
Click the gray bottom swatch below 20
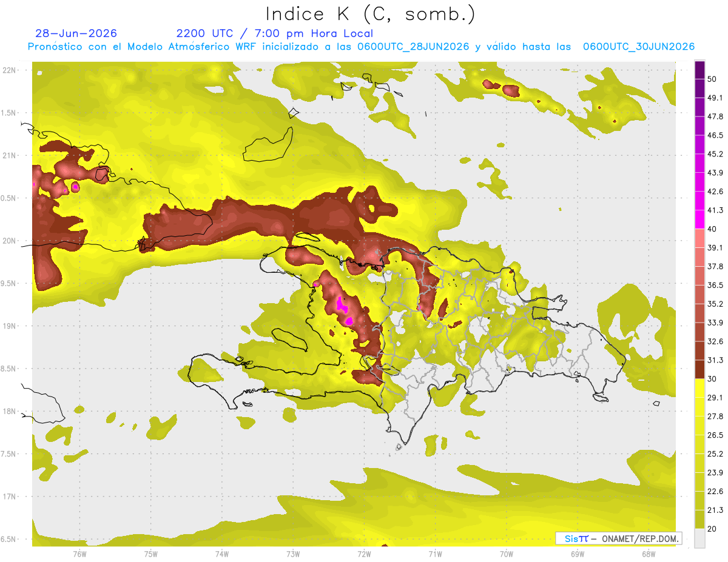(x=699, y=538)
